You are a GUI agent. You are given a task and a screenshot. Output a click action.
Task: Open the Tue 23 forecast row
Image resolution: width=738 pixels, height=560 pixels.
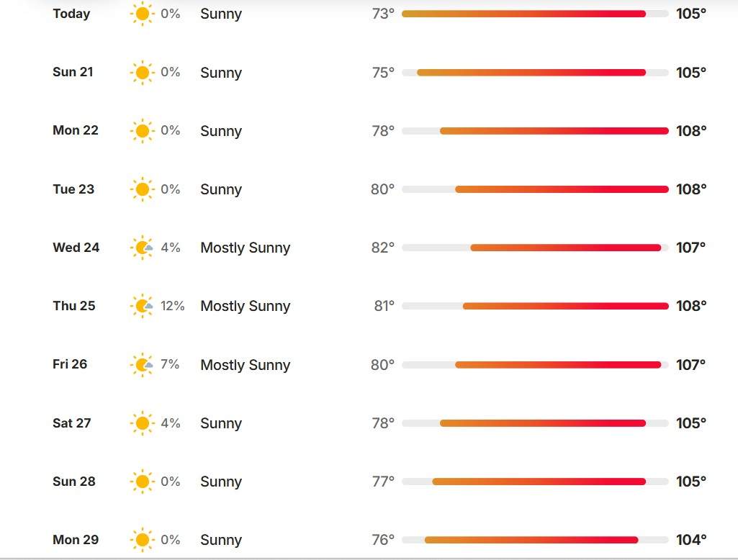pos(379,189)
